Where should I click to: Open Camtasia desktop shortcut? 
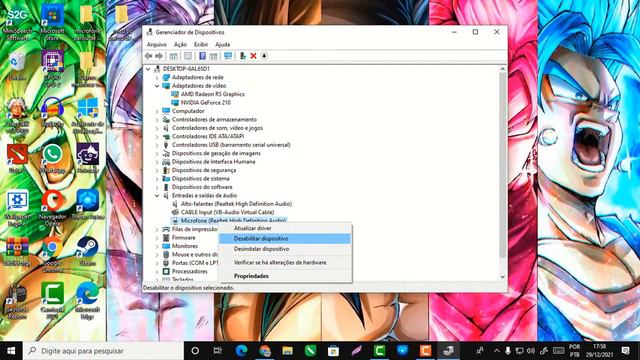(52, 301)
